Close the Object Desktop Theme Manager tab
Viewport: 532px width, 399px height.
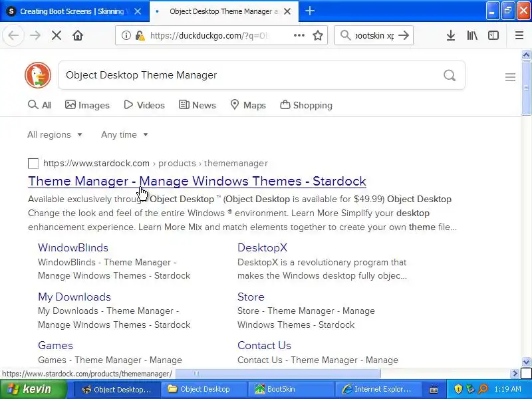click(287, 11)
